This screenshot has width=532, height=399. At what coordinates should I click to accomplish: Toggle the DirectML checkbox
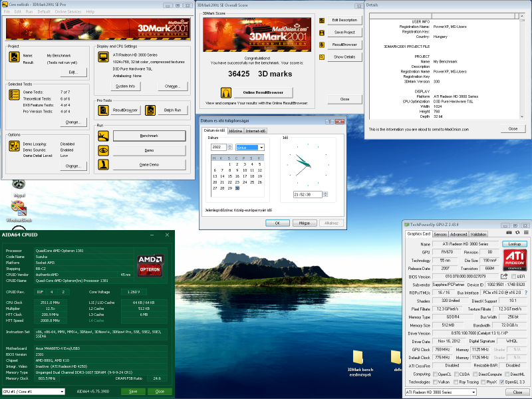(x=507, y=374)
